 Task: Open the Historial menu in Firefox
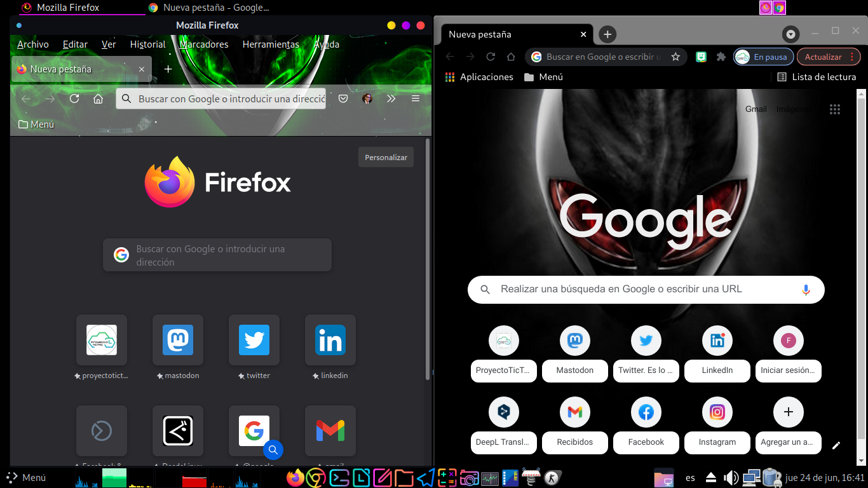click(147, 44)
